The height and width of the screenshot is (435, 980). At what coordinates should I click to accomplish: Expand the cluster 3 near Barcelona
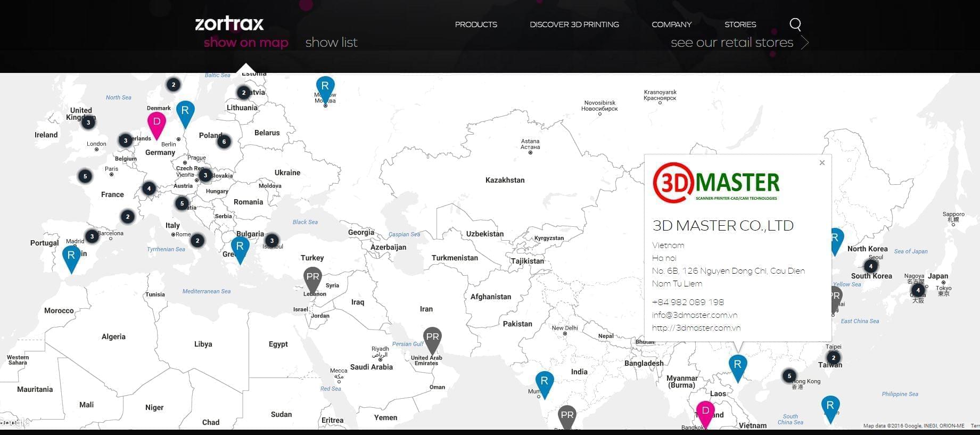pos(92,236)
